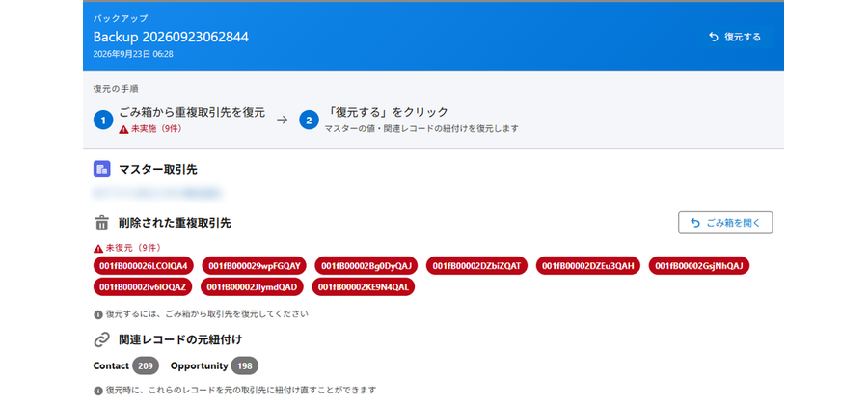Click the マスター取引先 heading
Image resolution: width=868 pixels, height=405 pixels.
158,170
